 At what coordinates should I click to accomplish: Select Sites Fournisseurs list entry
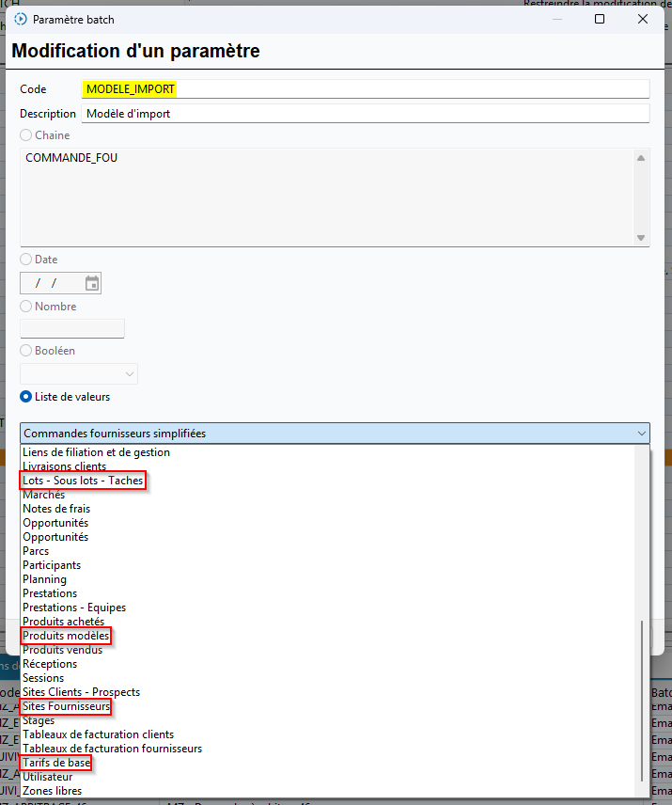pos(66,706)
